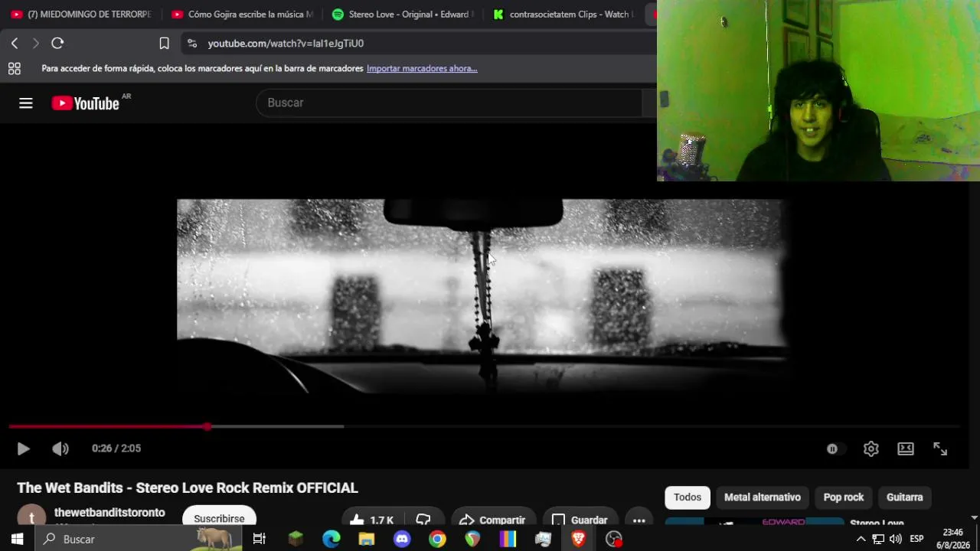The width and height of the screenshot is (980, 551).
Task: Open Google Chrome from taskbar
Action: (437, 540)
